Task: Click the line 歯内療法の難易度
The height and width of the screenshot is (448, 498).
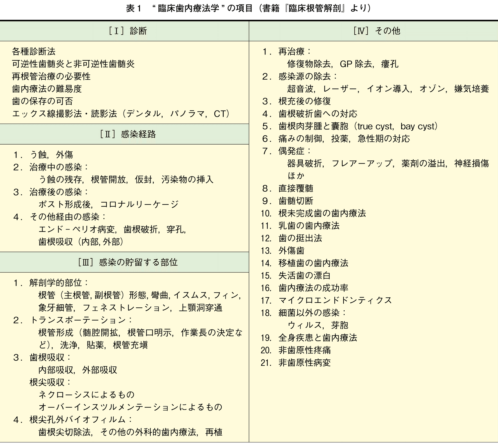Action: point(47,89)
